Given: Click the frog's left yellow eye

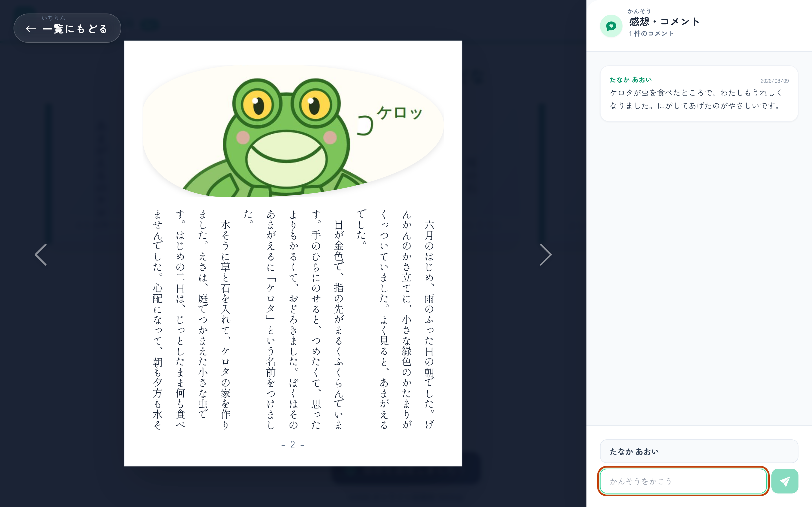Looking at the screenshot, I should point(258,104).
